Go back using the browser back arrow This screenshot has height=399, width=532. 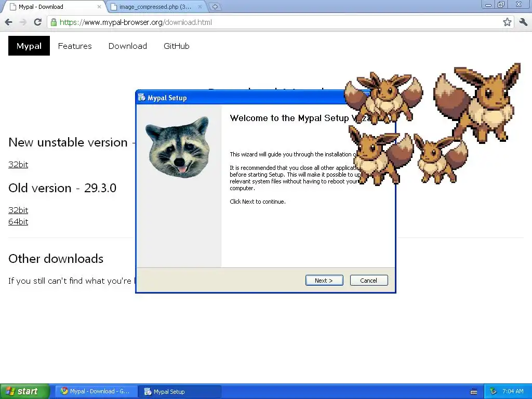(8, 22)
